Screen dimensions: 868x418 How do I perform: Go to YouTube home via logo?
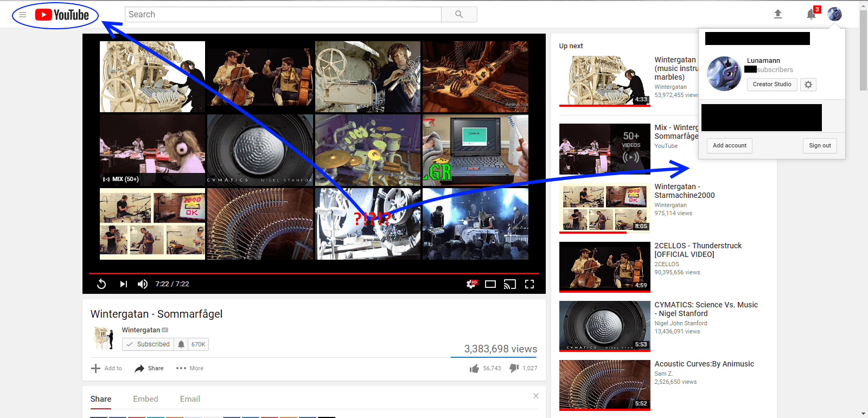pos(62,15)
